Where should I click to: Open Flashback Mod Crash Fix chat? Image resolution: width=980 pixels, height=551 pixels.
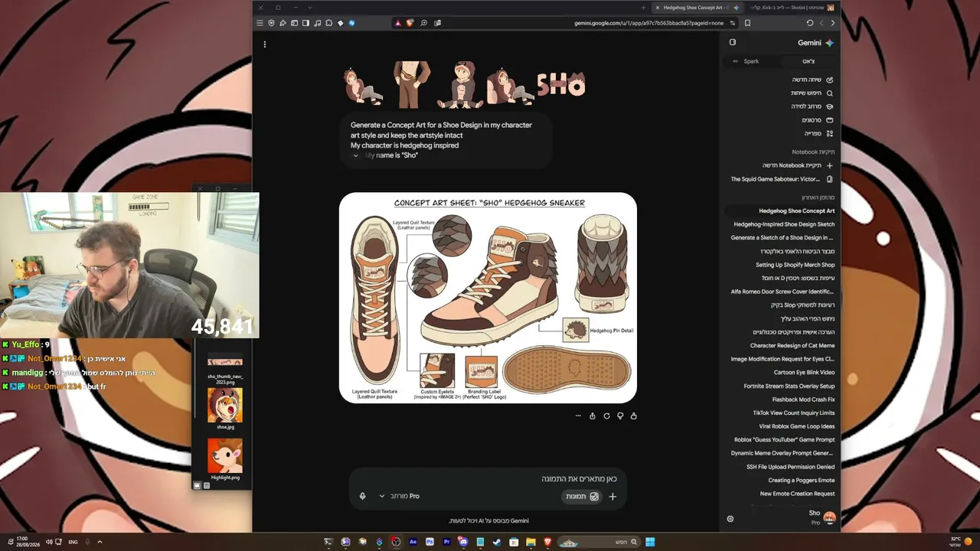(x=803, y=399)
